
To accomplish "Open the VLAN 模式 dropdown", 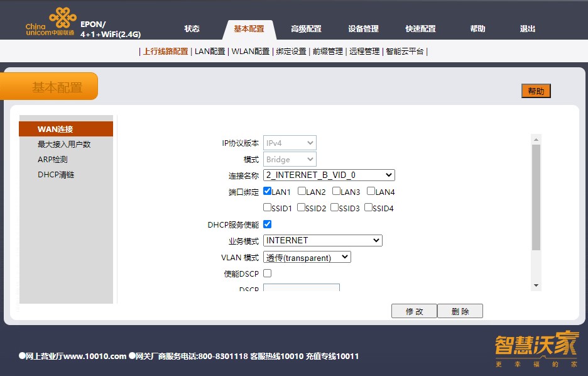I will [x=307, y=257].
